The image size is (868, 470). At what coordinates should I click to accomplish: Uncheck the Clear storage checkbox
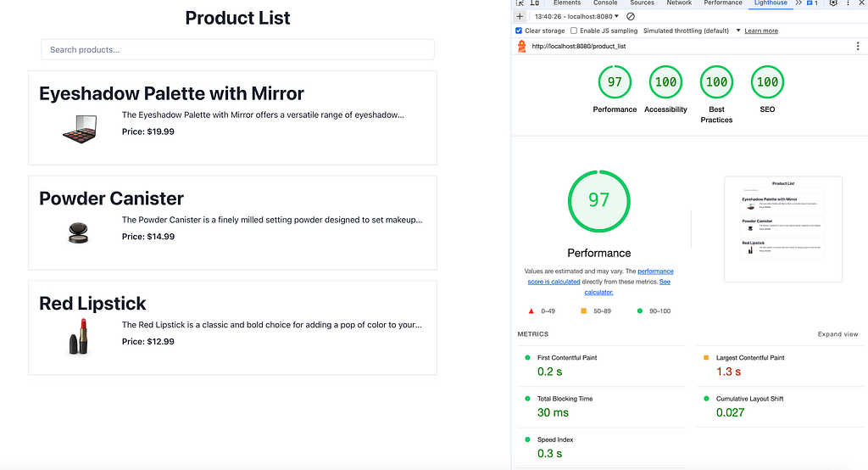(519, 31)
